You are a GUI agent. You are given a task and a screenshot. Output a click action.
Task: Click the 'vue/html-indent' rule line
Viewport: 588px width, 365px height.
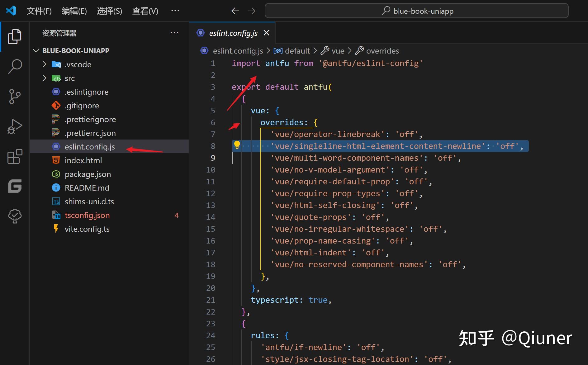coord(330,253)
